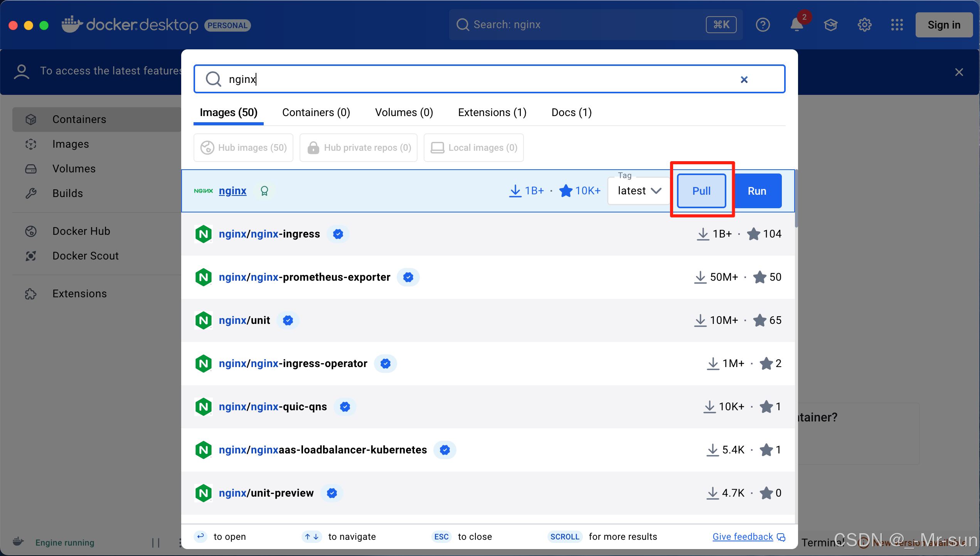Screen dimensions: 980x556
Task: Open the Extensions (1) tab
Action: click(x=492, y=113)
